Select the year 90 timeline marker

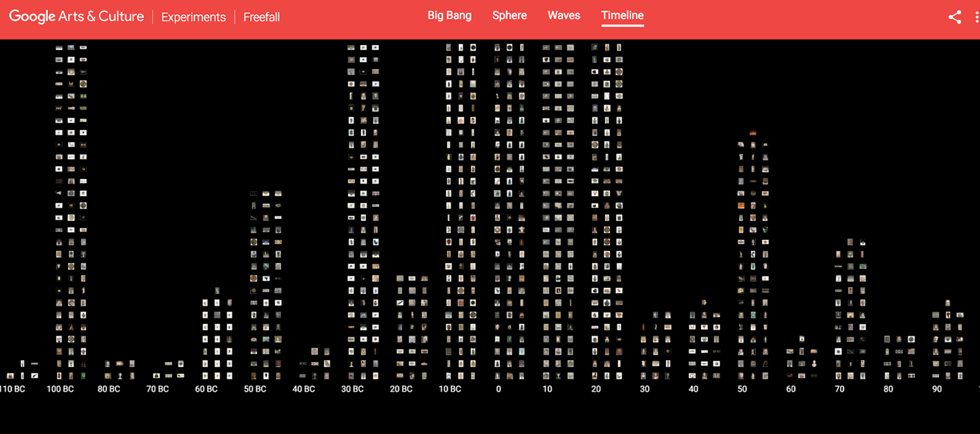coord(937,389)
